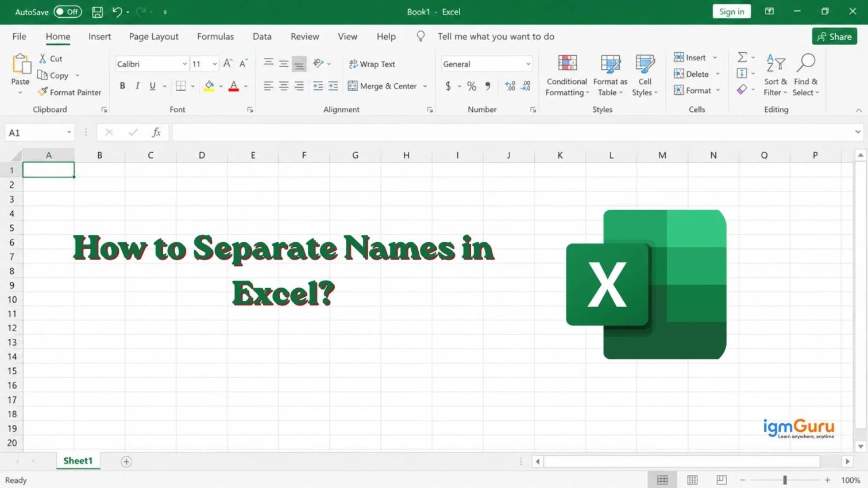The image size is (868, 488).
Task: Open Cell Styles gallery
Action: (x=645, y=76)
